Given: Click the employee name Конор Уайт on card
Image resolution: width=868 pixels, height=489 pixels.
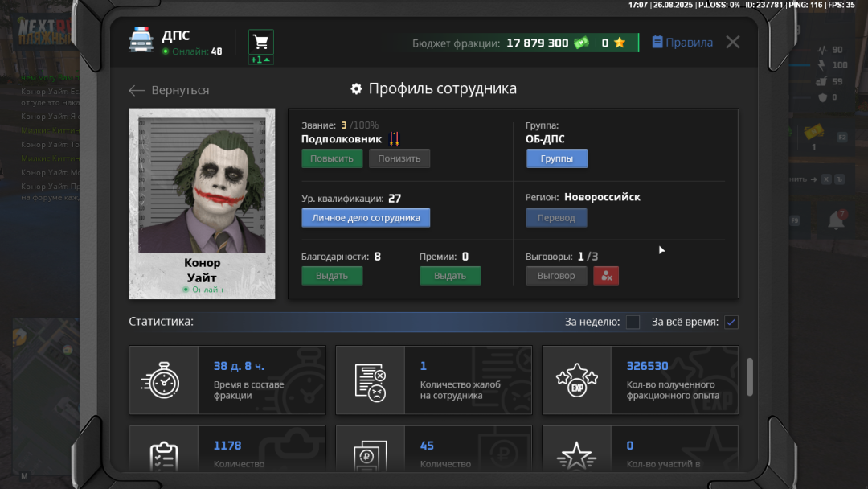Looking at the screenshot, I should coord(202,270).
